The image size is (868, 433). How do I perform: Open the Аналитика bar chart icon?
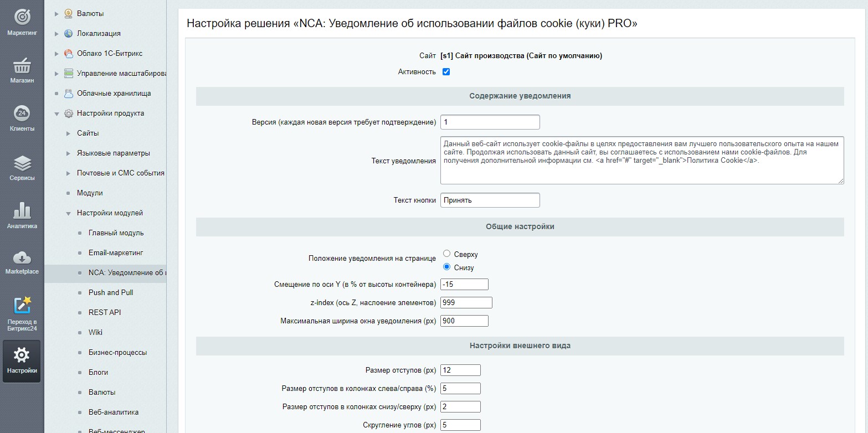pos(22,212)
